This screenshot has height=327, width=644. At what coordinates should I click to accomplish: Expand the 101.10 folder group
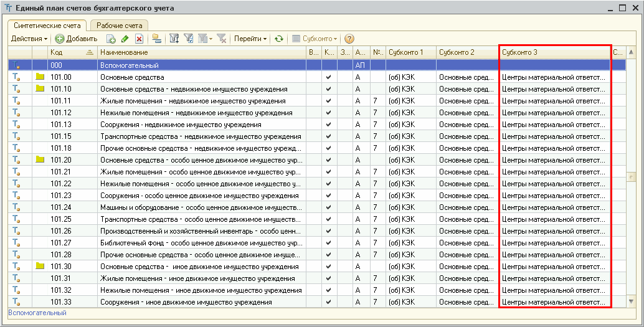coord(40,89)
